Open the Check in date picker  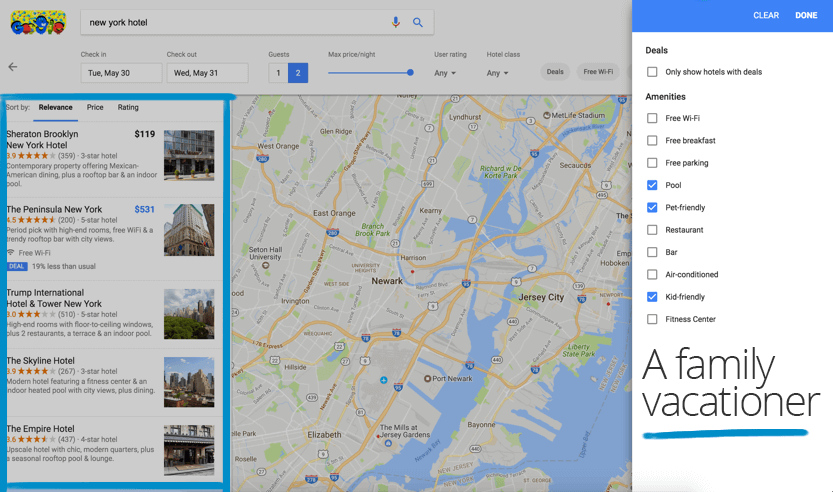(121, 73)
